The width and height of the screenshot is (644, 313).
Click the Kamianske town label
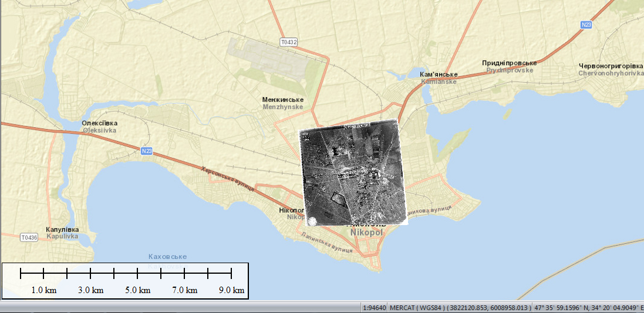[439, 78]
